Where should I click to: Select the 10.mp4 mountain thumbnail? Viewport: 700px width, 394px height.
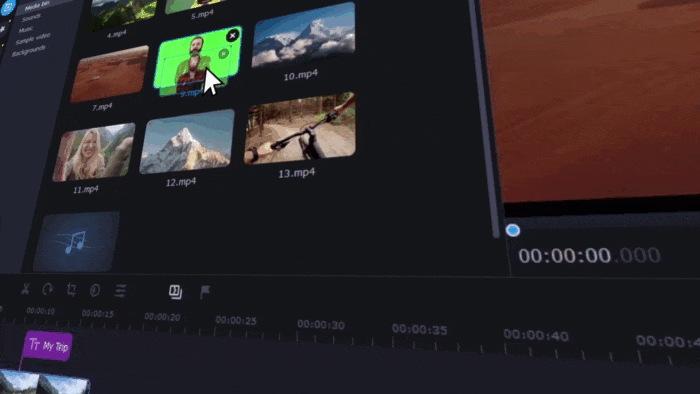[304, 35]
